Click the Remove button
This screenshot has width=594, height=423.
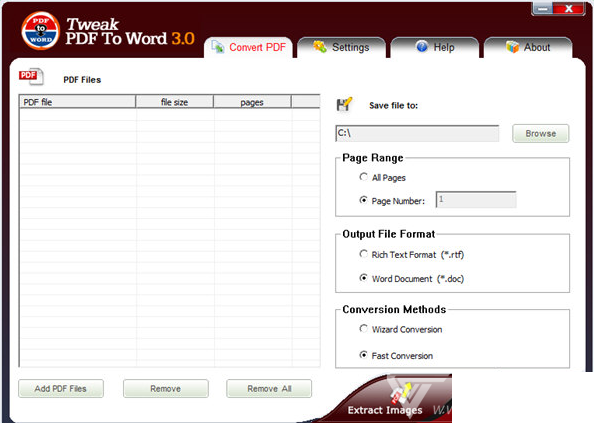pos(166,389)
